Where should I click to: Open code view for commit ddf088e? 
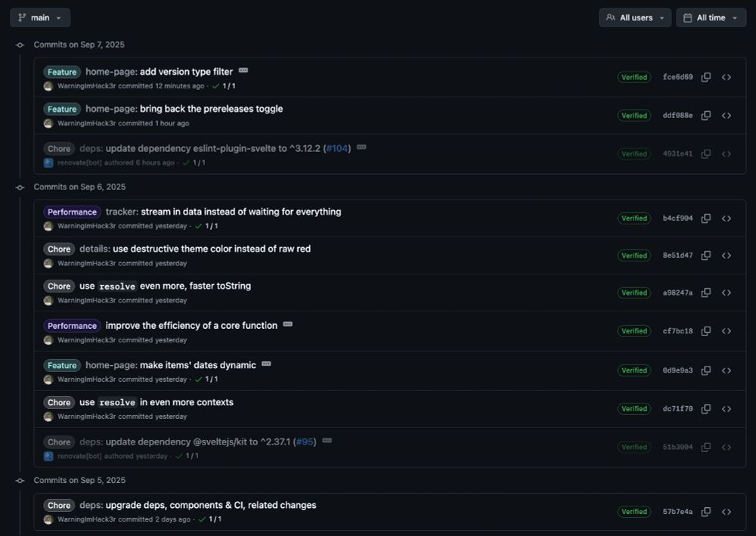(727, 115)
